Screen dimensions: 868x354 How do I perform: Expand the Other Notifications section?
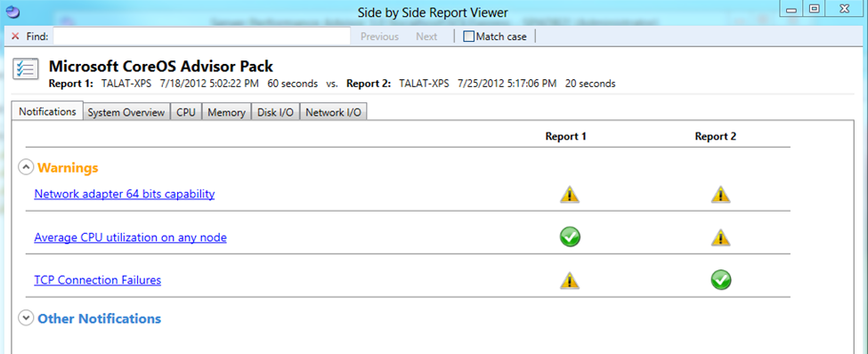[x=26, y=318]
